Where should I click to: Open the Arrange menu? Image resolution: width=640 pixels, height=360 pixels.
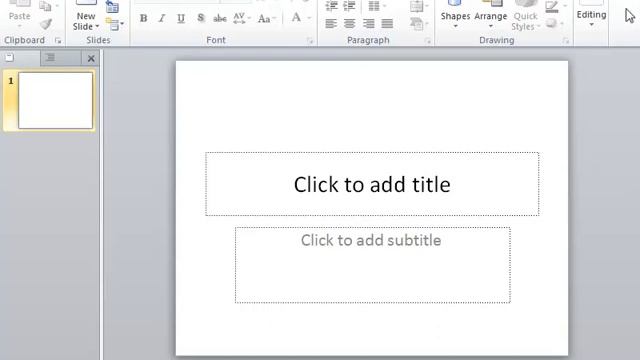(x=491, y=16)
